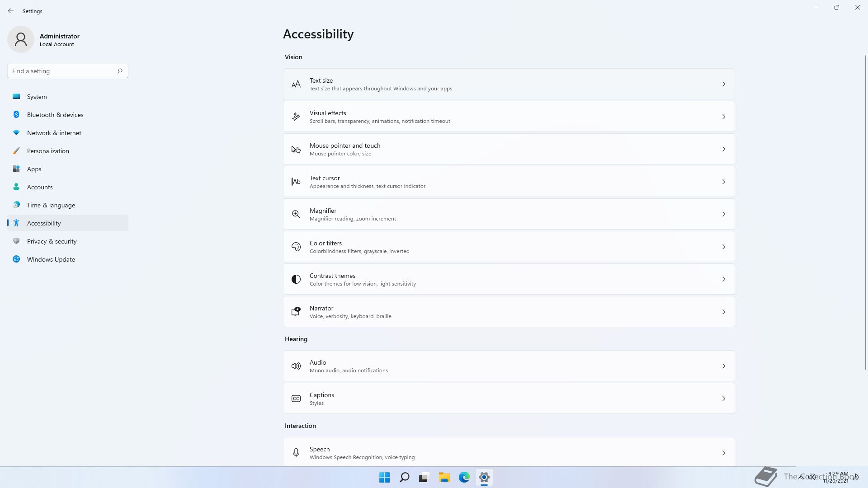Screen dimensions: 868x488
Task: Click the Mouse pointer and touch icon
Action: pos(296,149)
